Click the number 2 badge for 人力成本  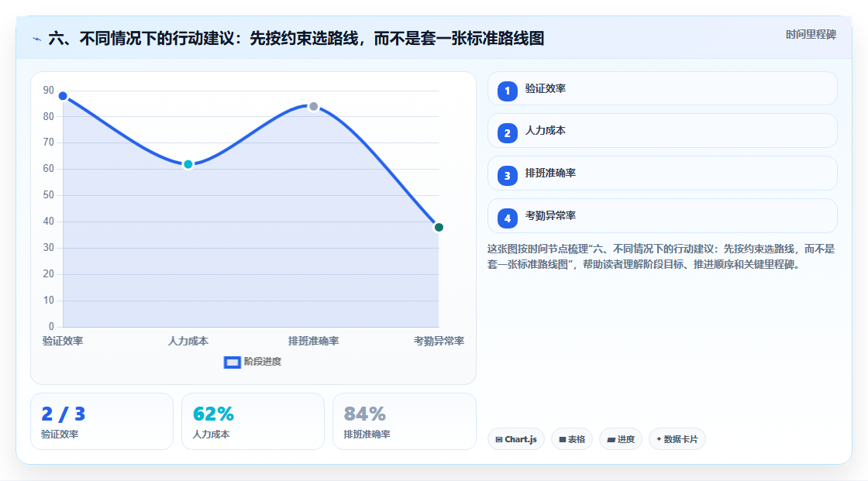coord(507,133)
